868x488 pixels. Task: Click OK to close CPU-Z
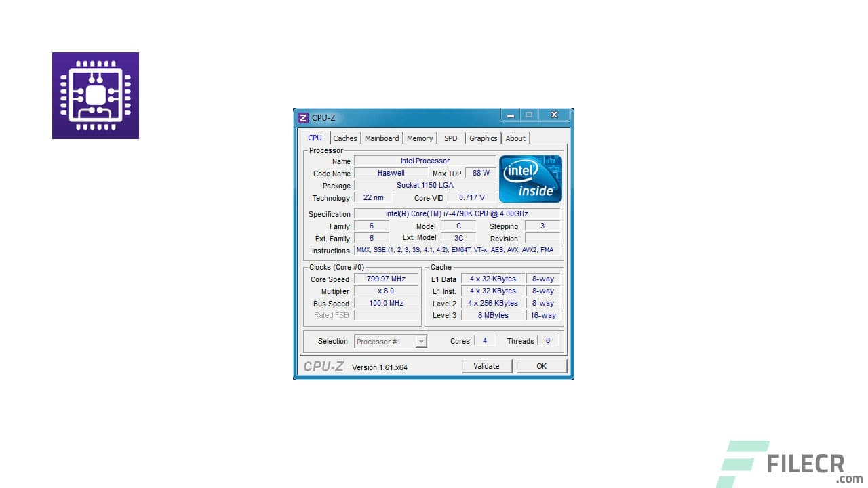[x=541, y=365]
